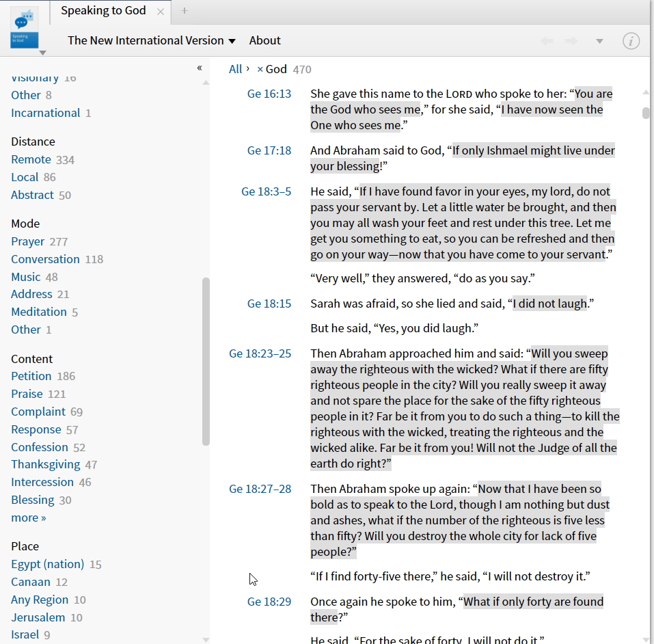Screen dimensions: 654x644
Task: Open reference Ge 18:27–28
Action: tap(260, 489)
